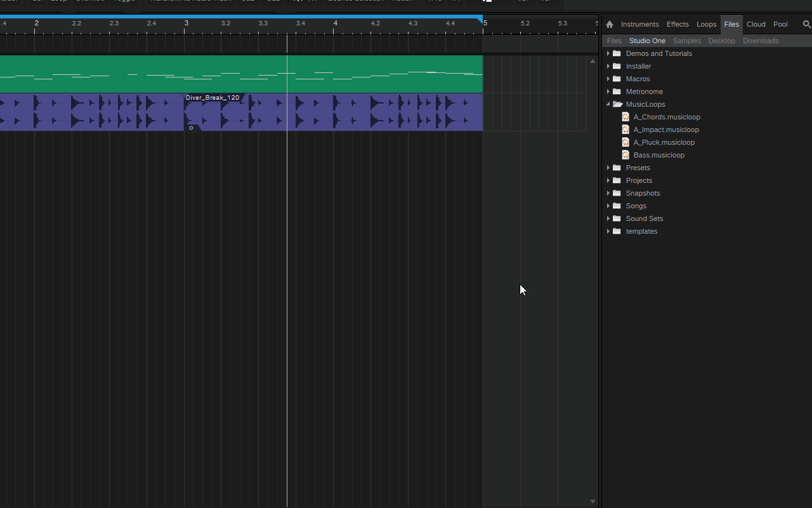The width and height of the screenshot is (812, 508).
Task: Expand the Sound Sets folder
Action: [x=608, y=218]
